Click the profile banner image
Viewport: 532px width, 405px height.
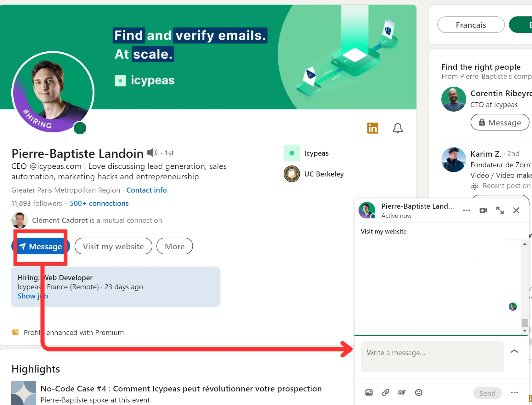(208, 57)
